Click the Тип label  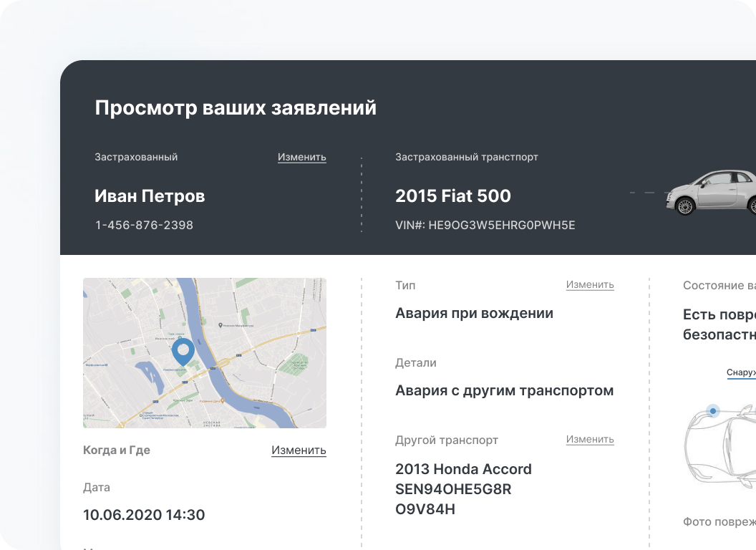pos(405,285)
